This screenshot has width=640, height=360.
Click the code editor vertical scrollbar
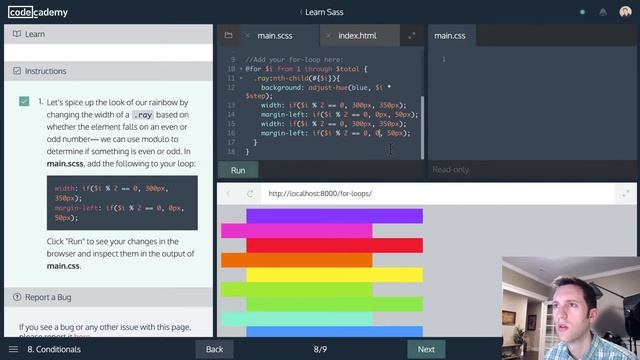point(422,127)
